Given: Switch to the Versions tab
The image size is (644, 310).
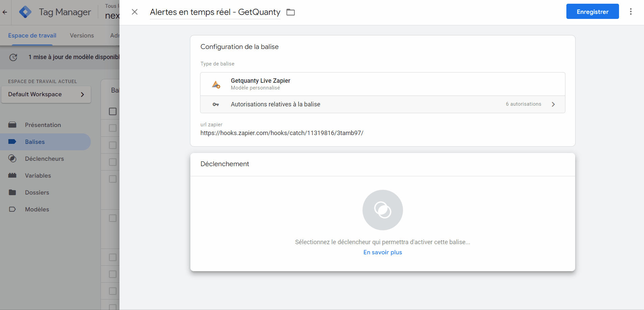Looking at the screenshot, I should point(82,35).
